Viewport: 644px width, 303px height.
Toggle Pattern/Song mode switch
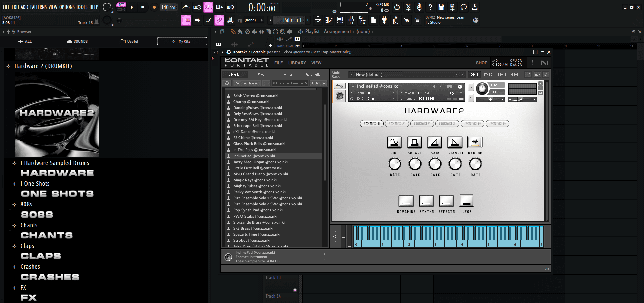[x=121, y=7]
